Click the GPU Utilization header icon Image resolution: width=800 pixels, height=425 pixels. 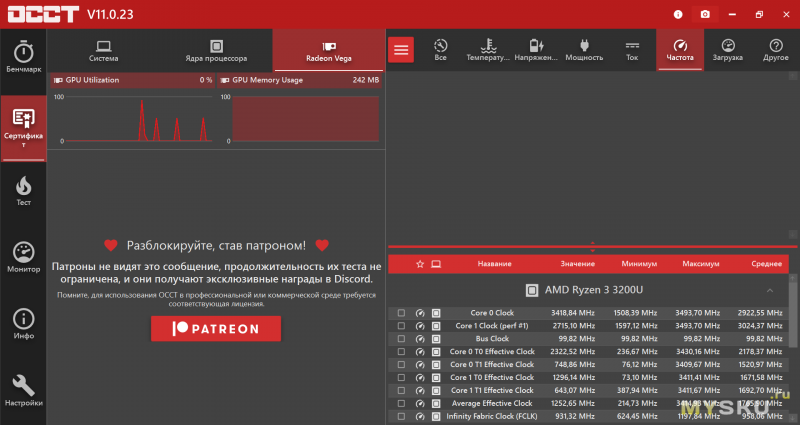[58, 80]
